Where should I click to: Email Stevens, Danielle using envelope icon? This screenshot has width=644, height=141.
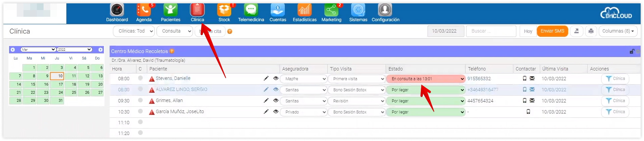tap(532, 79)
